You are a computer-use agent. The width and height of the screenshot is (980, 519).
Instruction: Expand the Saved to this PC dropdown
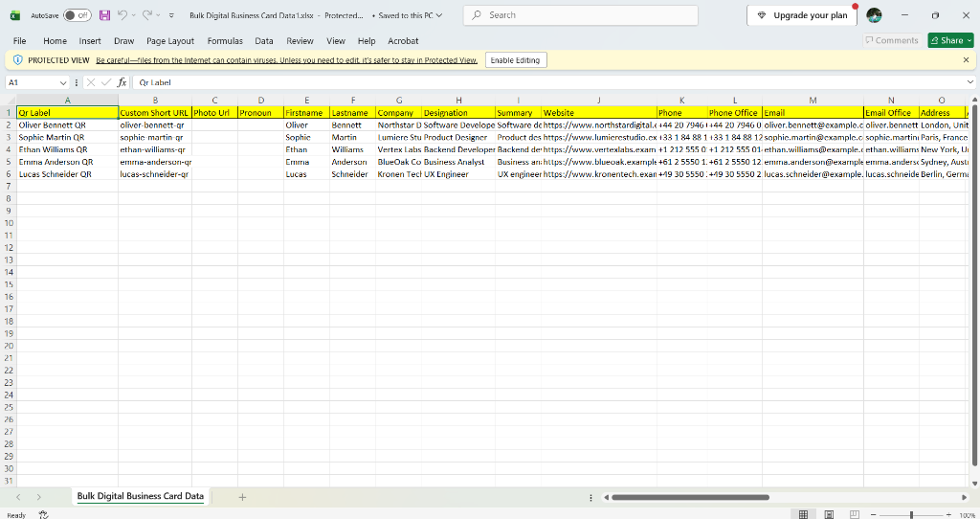[x=438, y=15]
